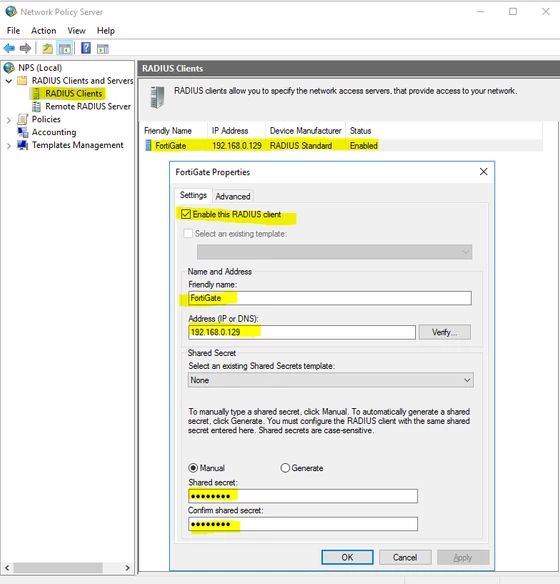This screenshot has width=560, height=584.
Task: Select Accounting in the tree
Action: point(54,132)
